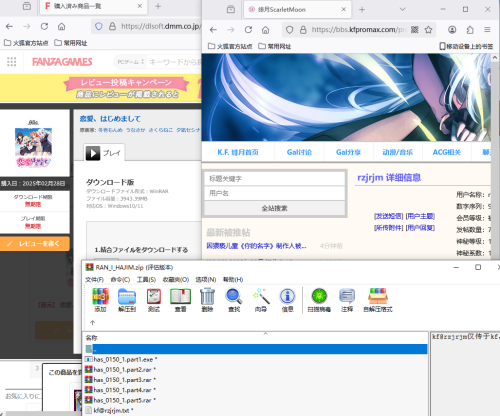Open the 发送短信 link on user profile
The height and width of the screenshot is (416, 500).
tap(389, 216)
